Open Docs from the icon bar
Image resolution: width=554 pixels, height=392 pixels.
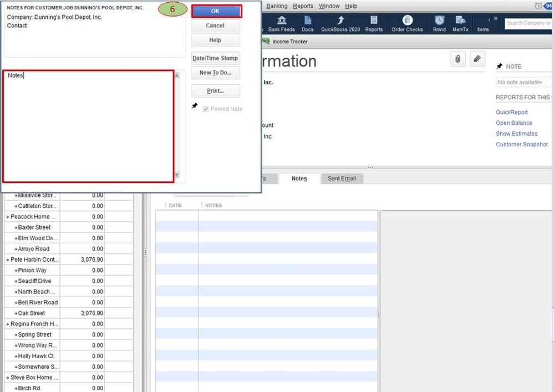tap(307, 24)
